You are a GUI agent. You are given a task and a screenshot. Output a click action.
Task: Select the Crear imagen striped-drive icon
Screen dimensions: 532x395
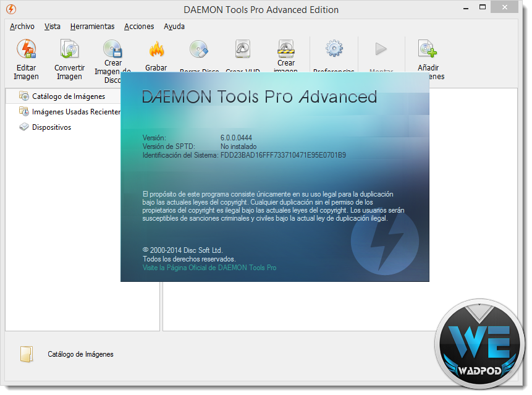(286, 49)
